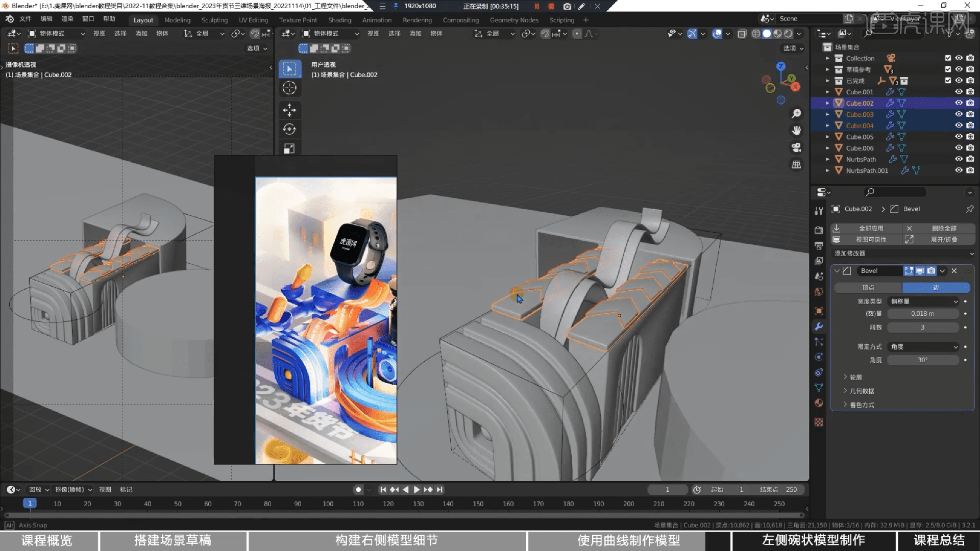Disable rendering for NurbsPath camera icon
Screen dimensions: 980x551
(x=970, y=159)
